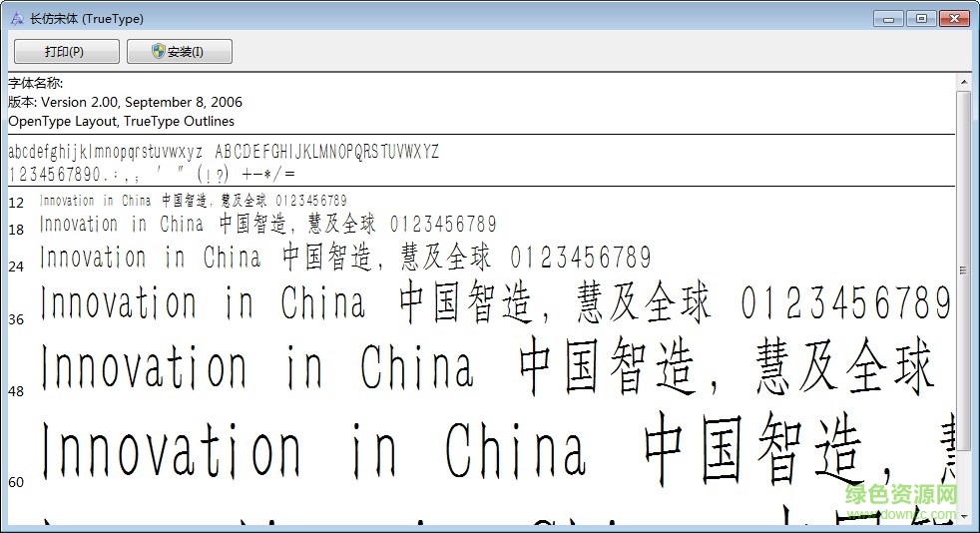Click the 长仿宋体 (TrueType) title bar text
The width and height of the screenshot is (980, 533).
click(88, 18)
